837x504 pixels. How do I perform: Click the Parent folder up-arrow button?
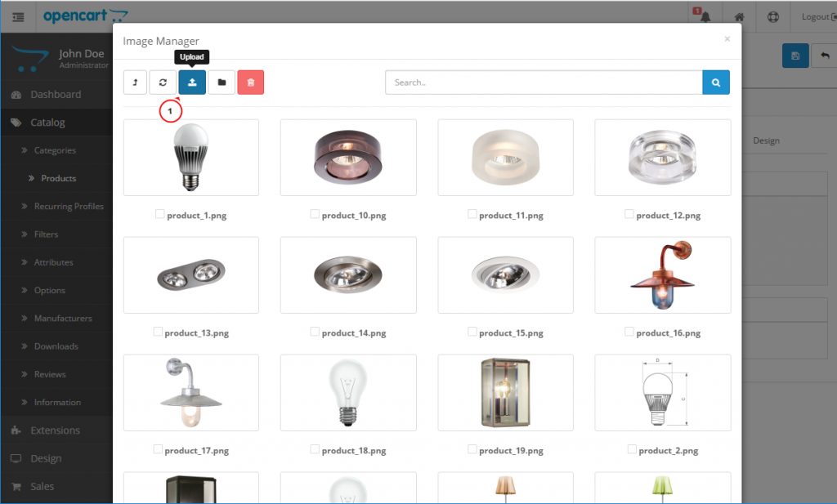135,83
